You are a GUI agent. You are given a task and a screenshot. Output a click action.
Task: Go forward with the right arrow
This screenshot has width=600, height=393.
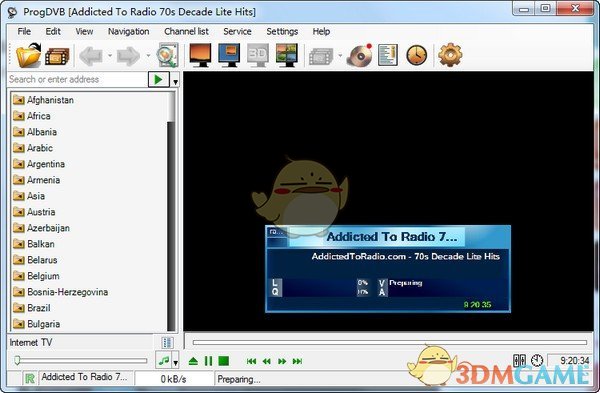tap(128, 56)
